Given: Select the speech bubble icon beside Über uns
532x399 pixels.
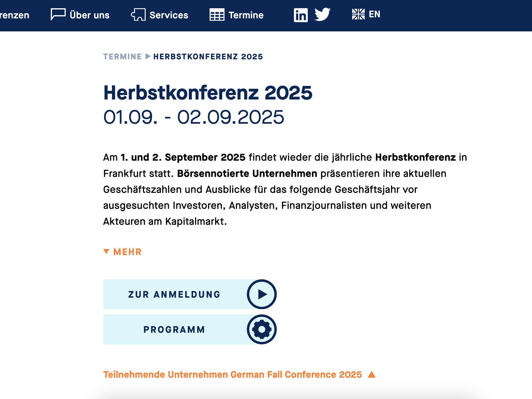Looking at the screenshot, I should click(x=58, y=15).
